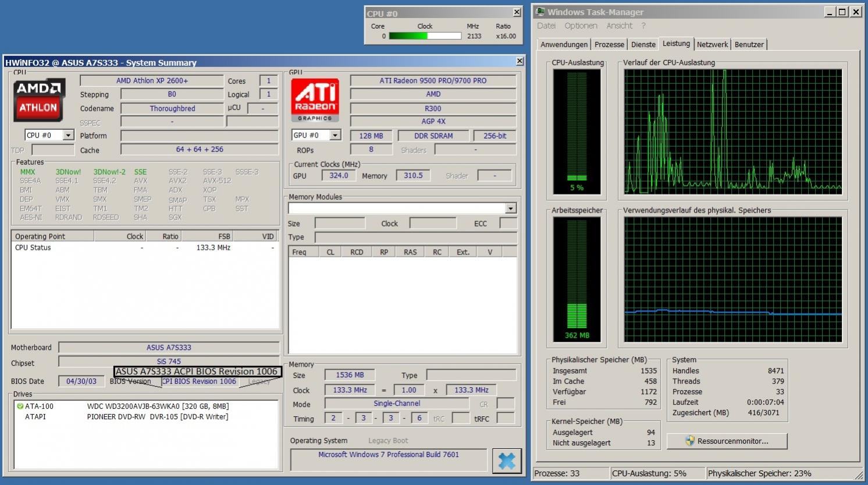
Task: Open the Optionen menu
Action: tap(580, 26)
